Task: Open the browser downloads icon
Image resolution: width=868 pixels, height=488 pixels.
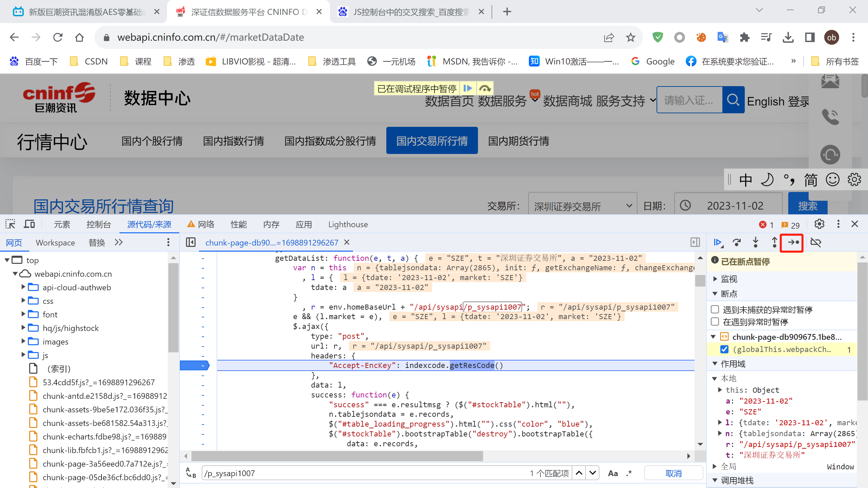Action: (x=788, y=37)
